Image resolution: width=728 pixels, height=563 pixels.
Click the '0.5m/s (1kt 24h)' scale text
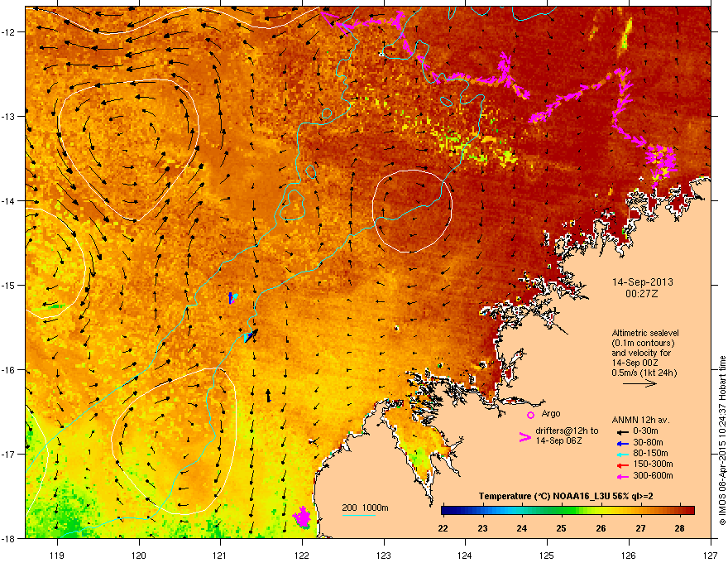click(x=644, y=373)
